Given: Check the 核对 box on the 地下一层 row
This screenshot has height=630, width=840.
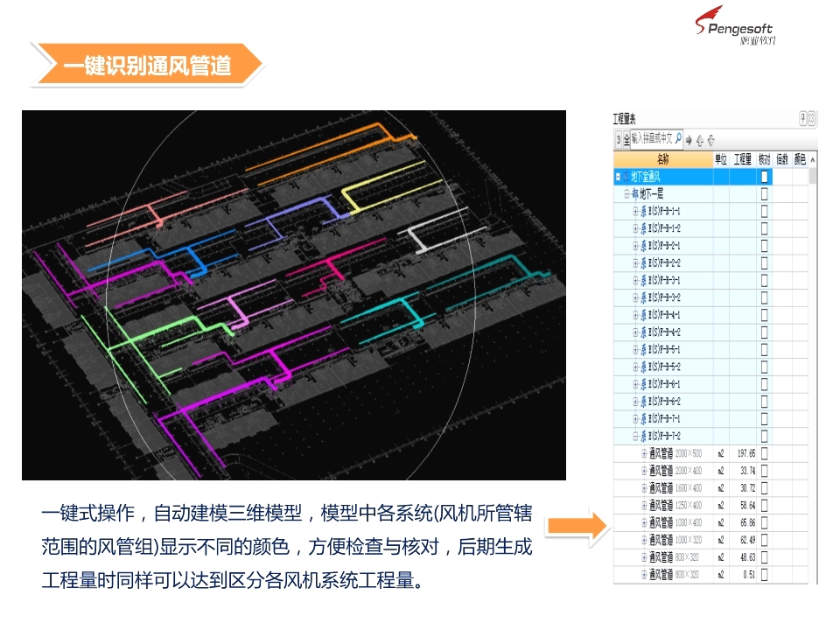Looking at the screenshot, I should tap(765, 194).
